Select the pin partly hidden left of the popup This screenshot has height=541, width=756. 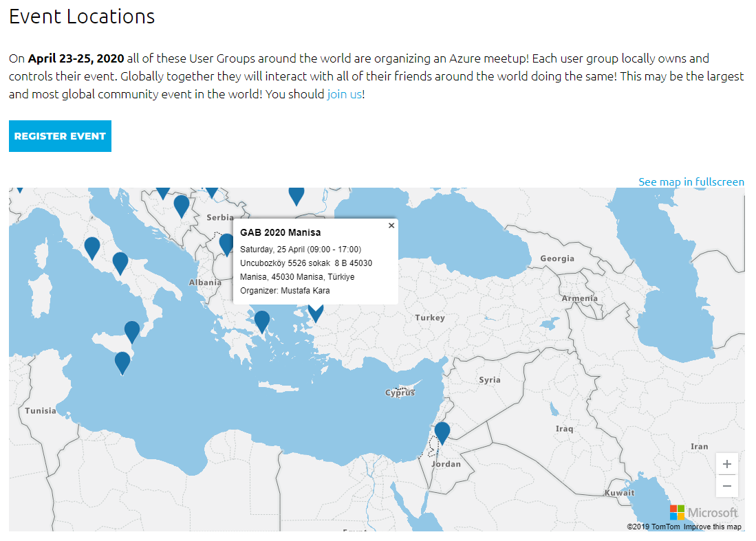pyautogui.click(x=226, y=243)
